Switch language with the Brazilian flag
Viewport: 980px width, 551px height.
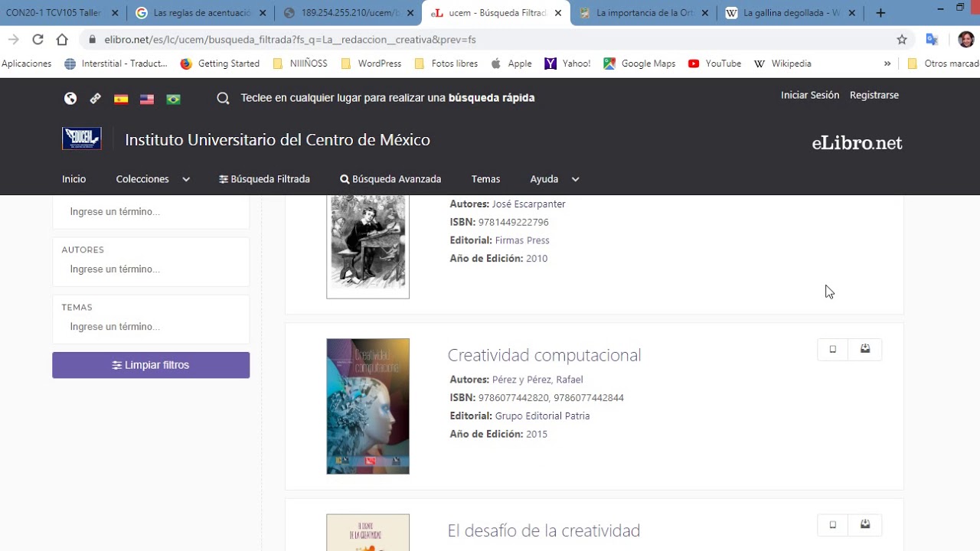[x=174, y=99]
